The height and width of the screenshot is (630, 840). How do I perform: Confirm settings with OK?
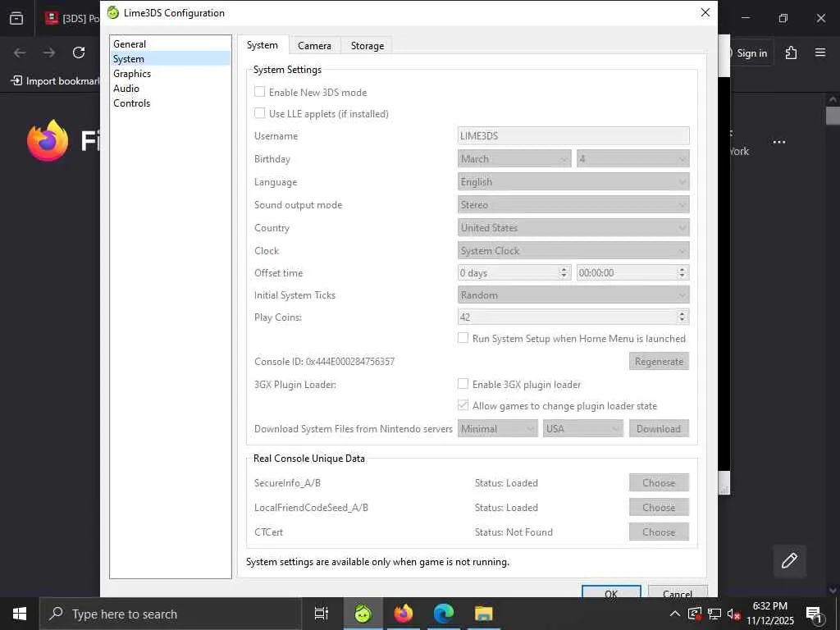tap(611, 591)
